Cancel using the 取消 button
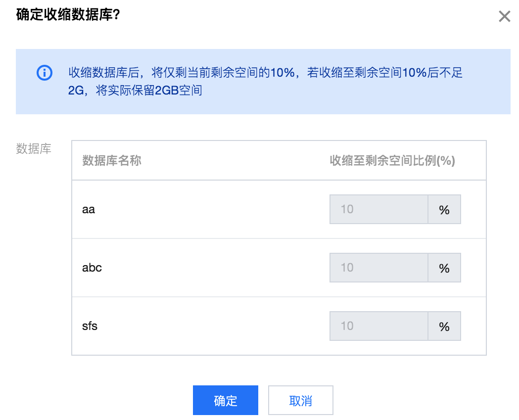Viewport: 519px width, 420px height. click(300, 400)
